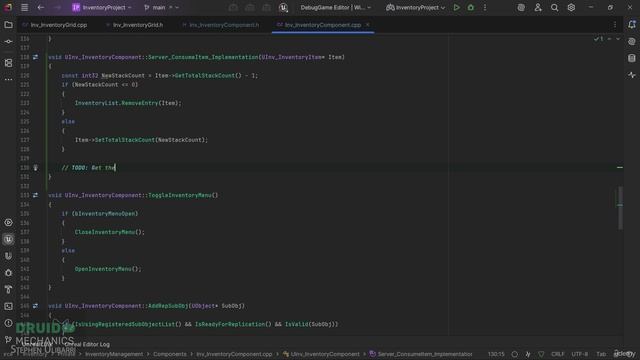Change the Tab indentation setting
Image resolution: width=640 pixels, height=360 pixels.
[x=601, y=354]
